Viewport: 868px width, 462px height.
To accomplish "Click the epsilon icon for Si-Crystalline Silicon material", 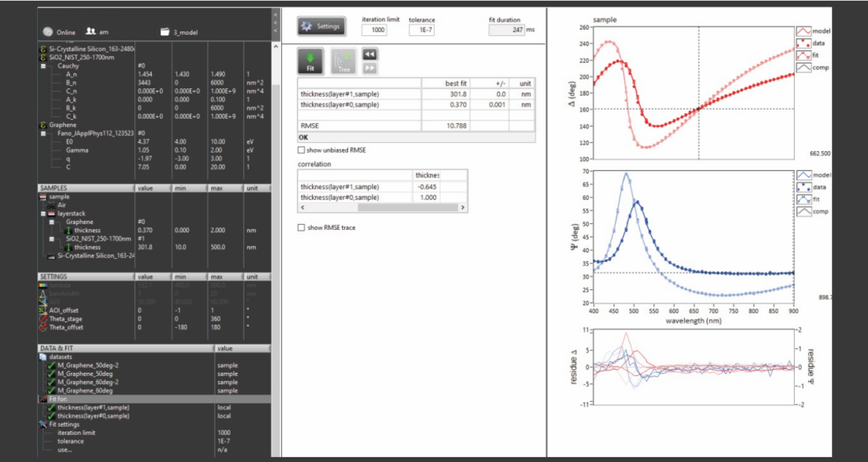I will (x=43, y=49).
